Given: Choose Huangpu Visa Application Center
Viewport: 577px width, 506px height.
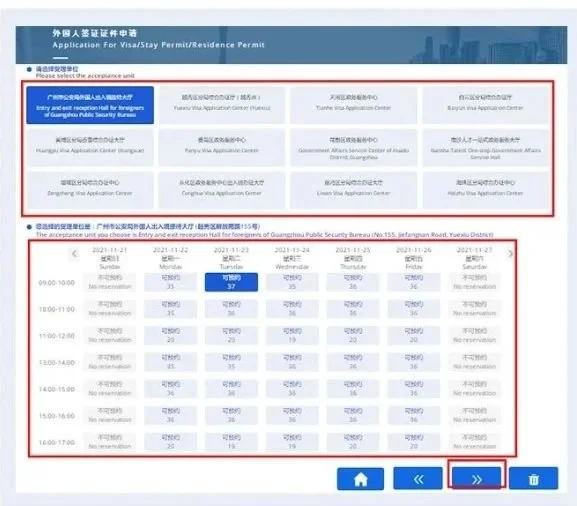Looking at the screenshot, I should click(90, 148).
